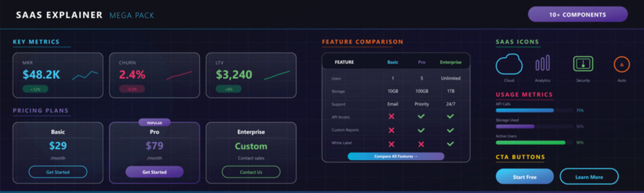Click the Support row label
This screenshot has width=644, height=193.
pyautogui.click(x=338, y=104)
